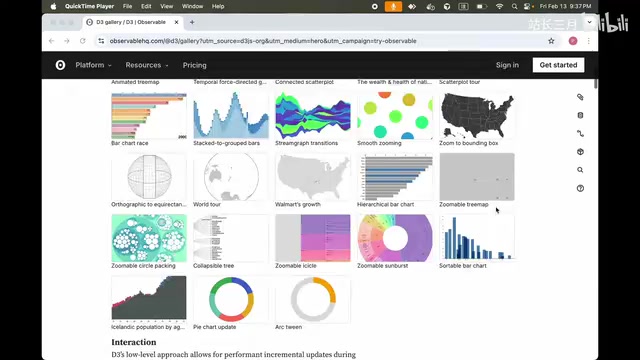
Task: Open the Zoomable sunburst thumbnail
Action: coord(395,238)
